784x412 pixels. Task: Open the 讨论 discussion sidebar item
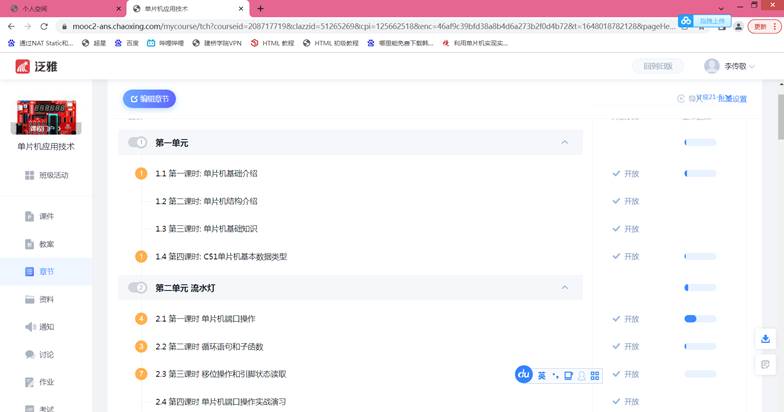(x=39, y=354)
